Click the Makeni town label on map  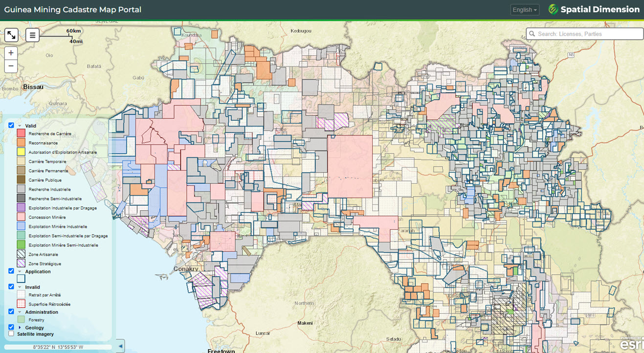click(x=305, y=323)
